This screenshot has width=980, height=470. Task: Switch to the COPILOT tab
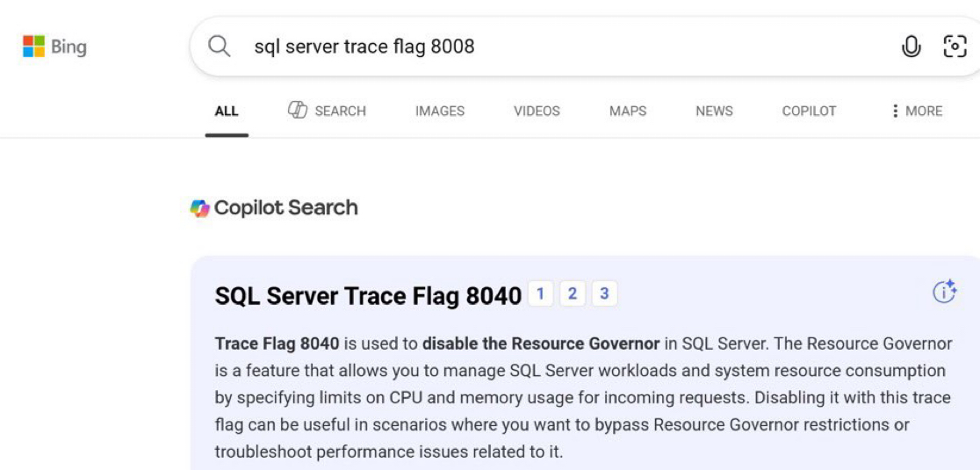coord(809,112)
